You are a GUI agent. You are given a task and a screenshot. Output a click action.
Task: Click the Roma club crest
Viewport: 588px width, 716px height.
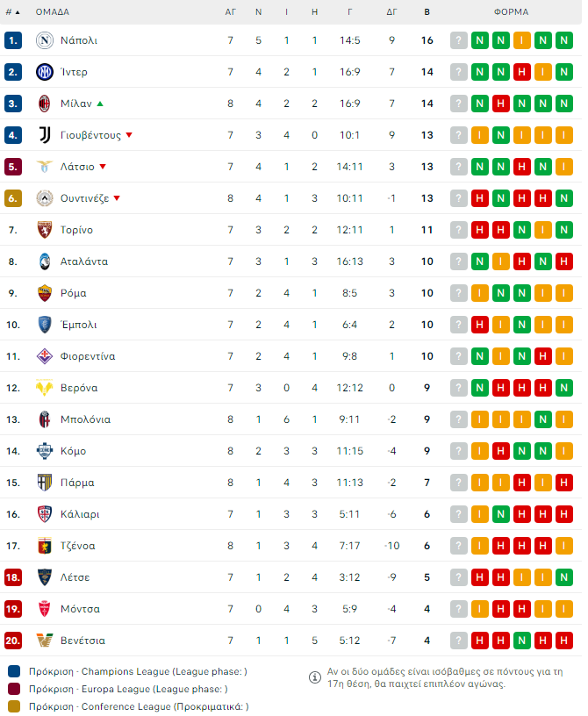tap(44, 293)
